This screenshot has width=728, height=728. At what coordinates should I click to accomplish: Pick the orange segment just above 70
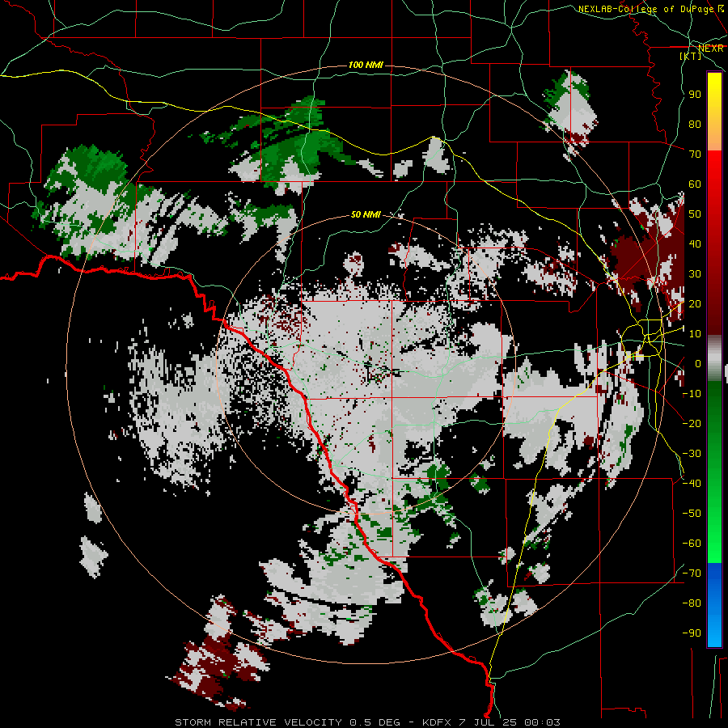714,138
